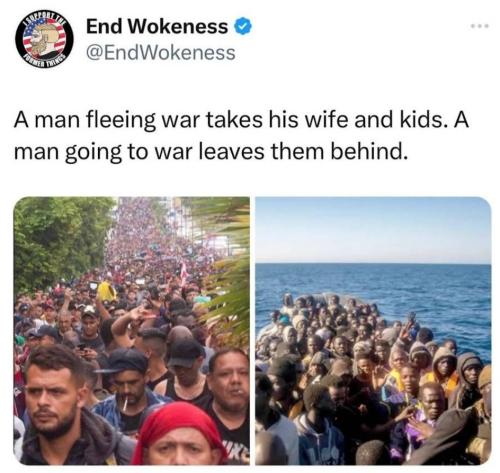Expand the left street crowd photo
Viewport: 500px width, 473px height.
pyautogui.click(x=132, y=330)
